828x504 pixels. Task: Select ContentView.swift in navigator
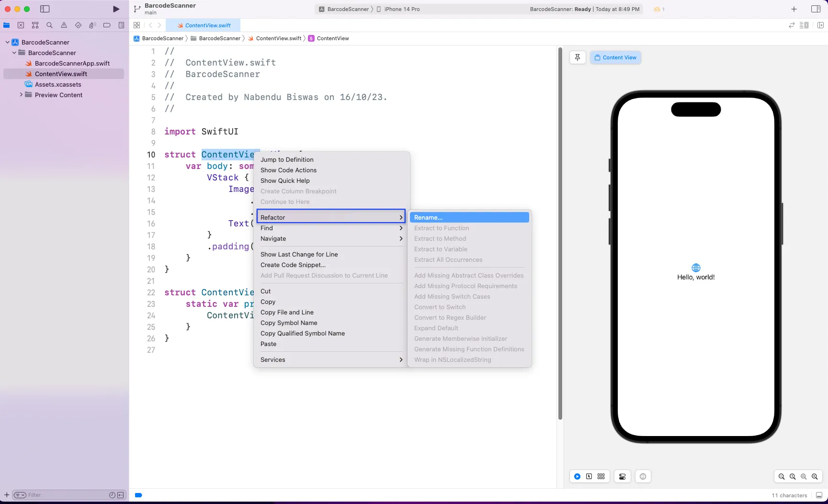click(x=64, y=74)
